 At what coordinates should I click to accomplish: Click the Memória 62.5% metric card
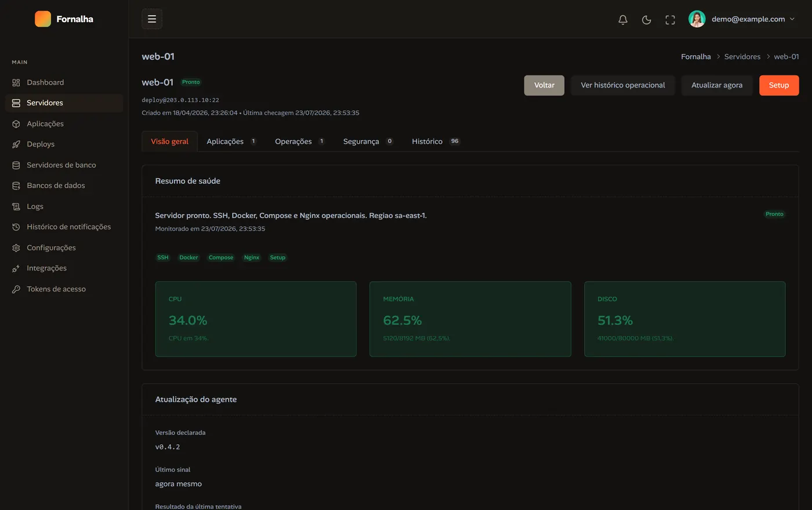click(x=470, y=319)
